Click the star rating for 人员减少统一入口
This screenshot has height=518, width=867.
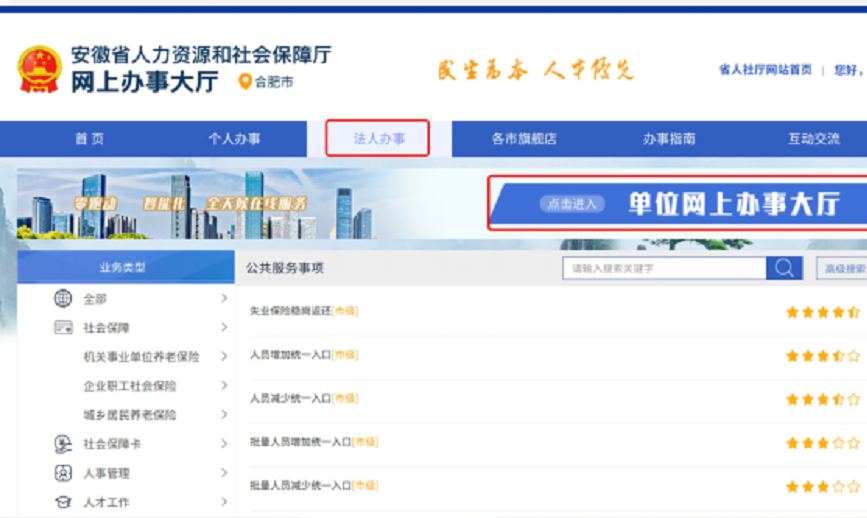coord(823,399)
